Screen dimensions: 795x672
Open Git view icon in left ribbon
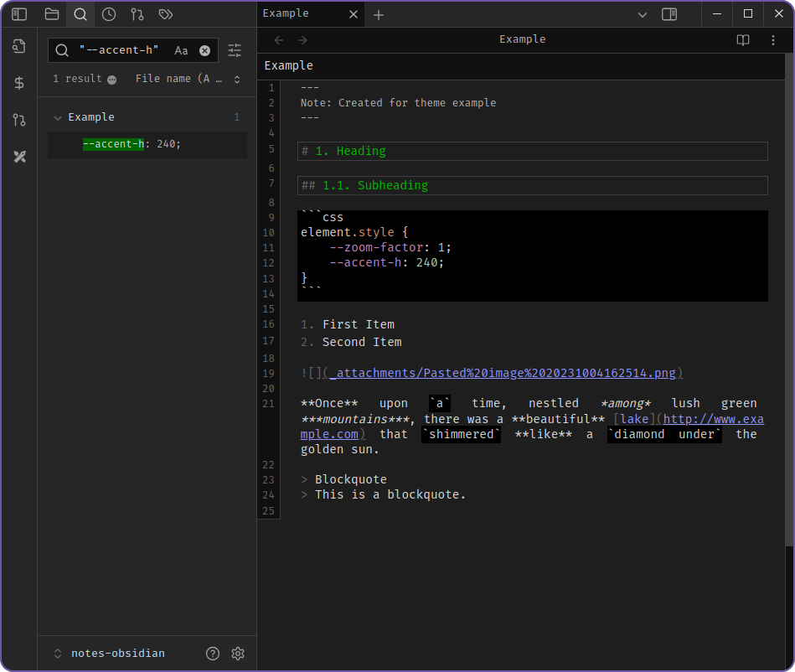click(x=19, y=120)
